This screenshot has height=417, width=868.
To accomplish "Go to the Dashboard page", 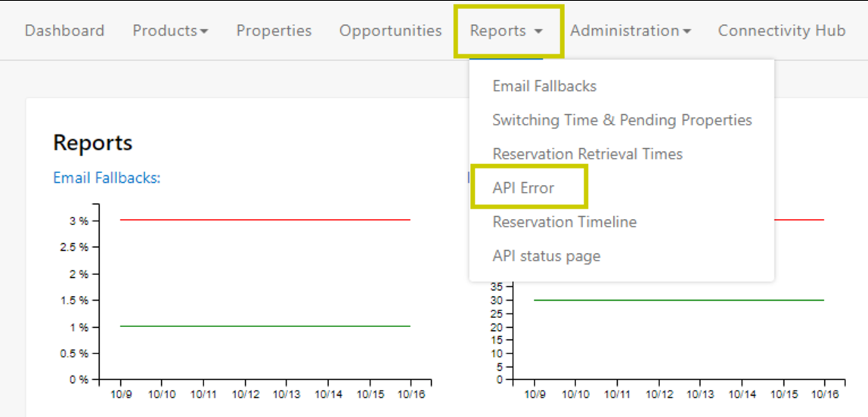I will 64,31.
